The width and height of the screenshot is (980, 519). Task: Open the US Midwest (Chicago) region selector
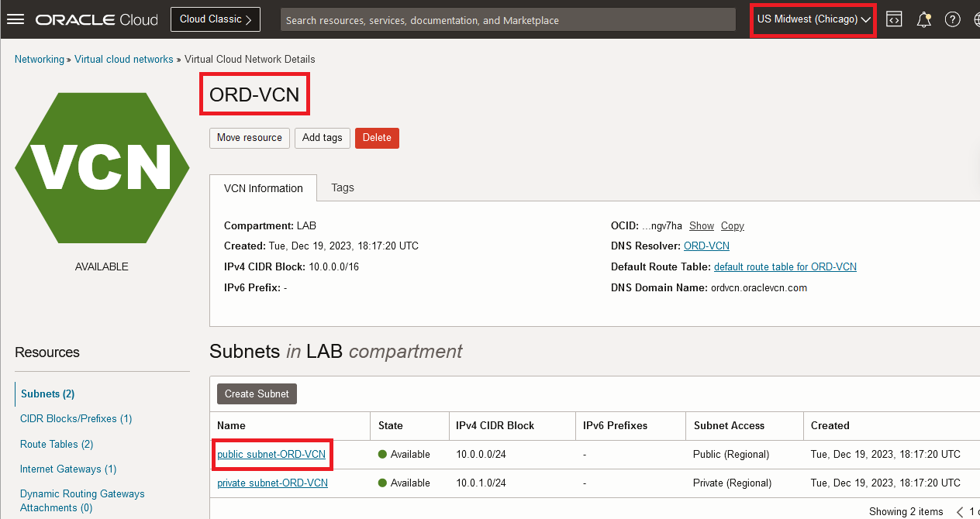click(814, 19)
